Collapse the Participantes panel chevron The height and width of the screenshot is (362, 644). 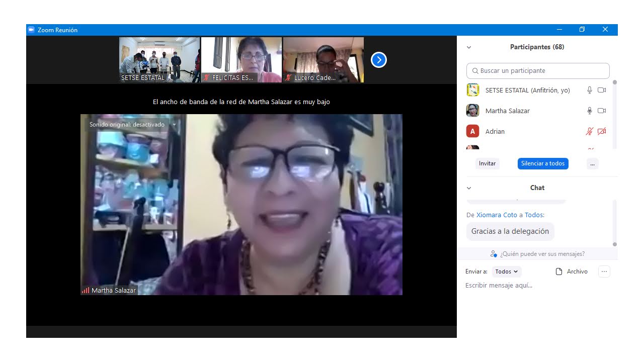pos(469,47)
